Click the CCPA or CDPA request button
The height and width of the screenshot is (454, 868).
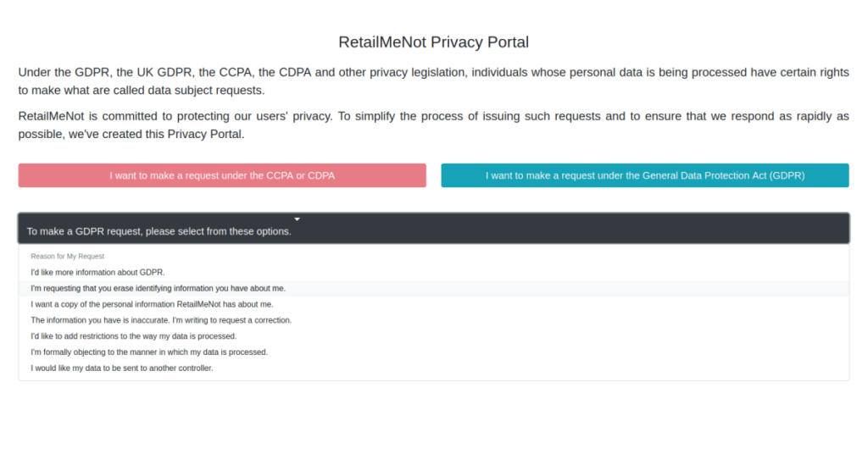click(x=222, y=175)
